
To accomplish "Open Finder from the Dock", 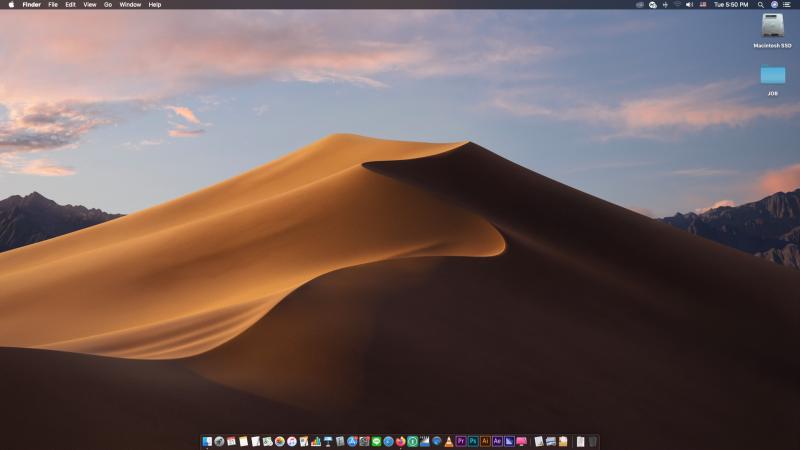I will pyautogui.click(x=207, y=441).
